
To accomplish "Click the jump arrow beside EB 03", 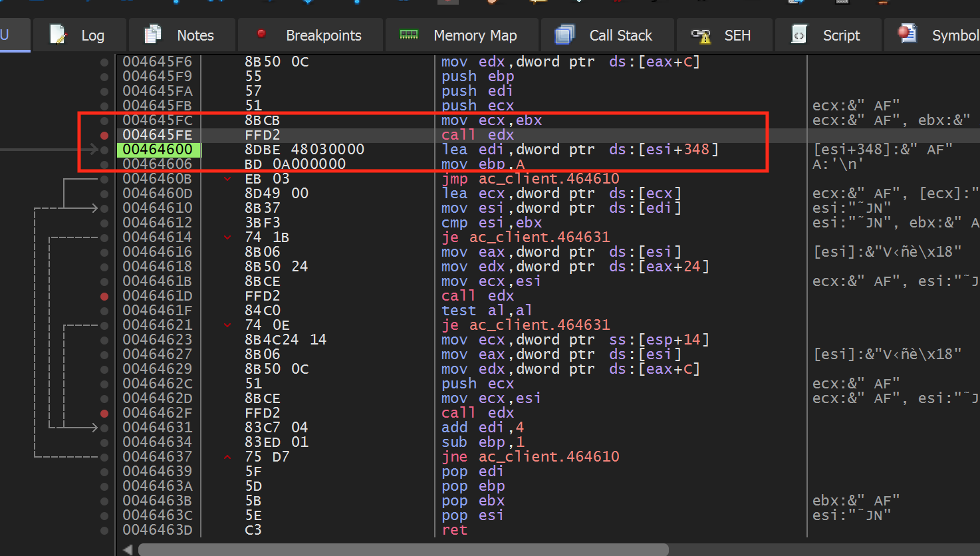I will click(227, 179).
